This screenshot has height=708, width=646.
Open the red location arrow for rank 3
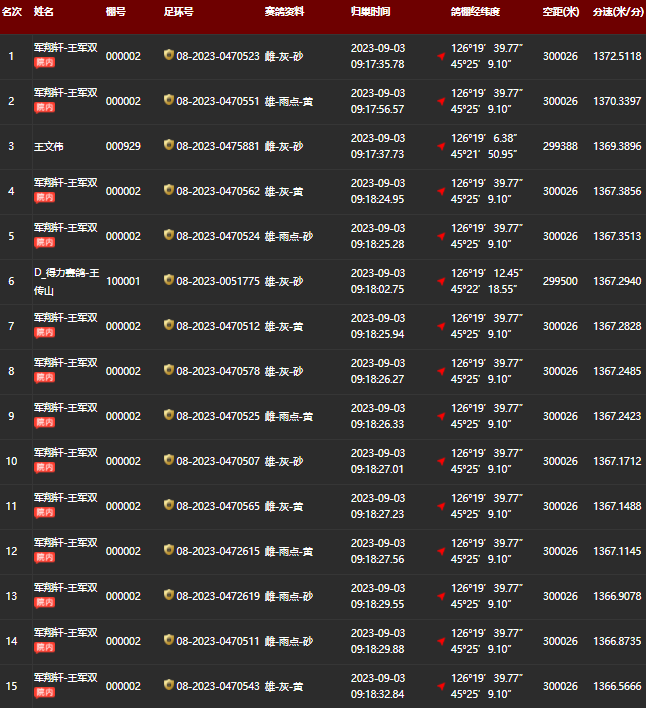tap(441, 147)
